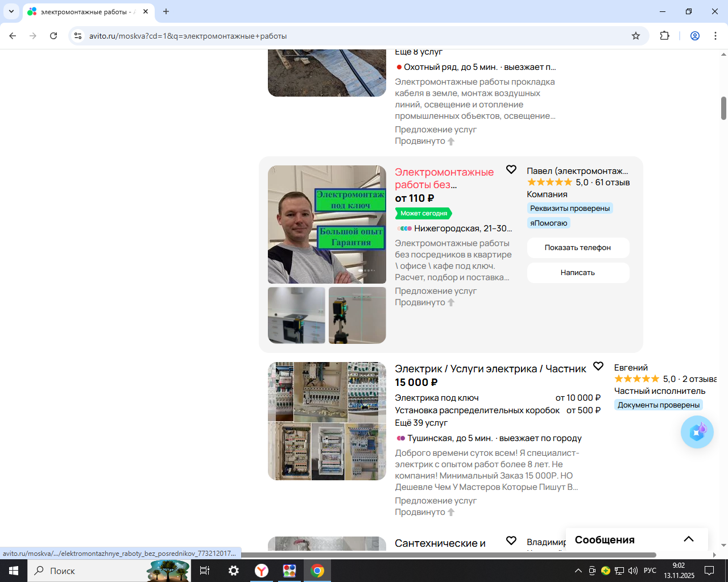Close the электромонтажные работы browser tab
Image resolution: width=728 pixels, height=582 pixels.
click(146, 11)
